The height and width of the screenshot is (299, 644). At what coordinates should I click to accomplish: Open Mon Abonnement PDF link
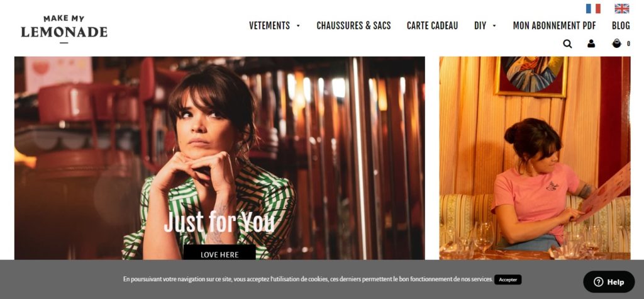[x=555, y=26]
